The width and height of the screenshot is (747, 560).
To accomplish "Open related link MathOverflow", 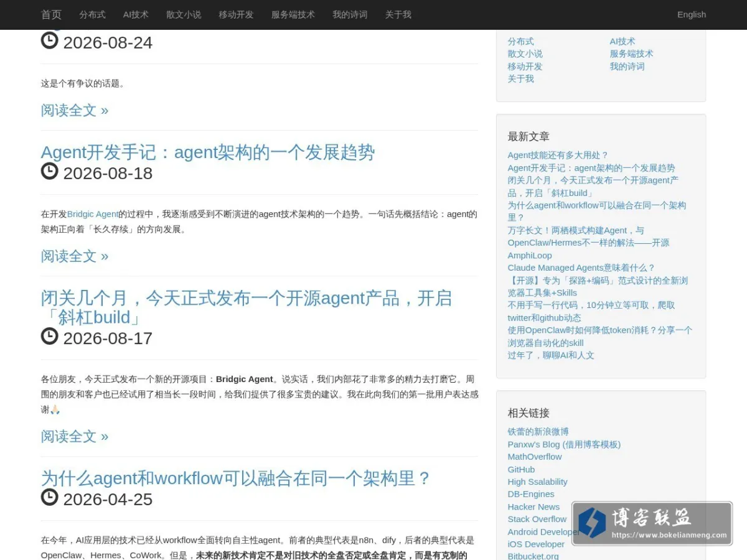I will [x=535, y=457].
